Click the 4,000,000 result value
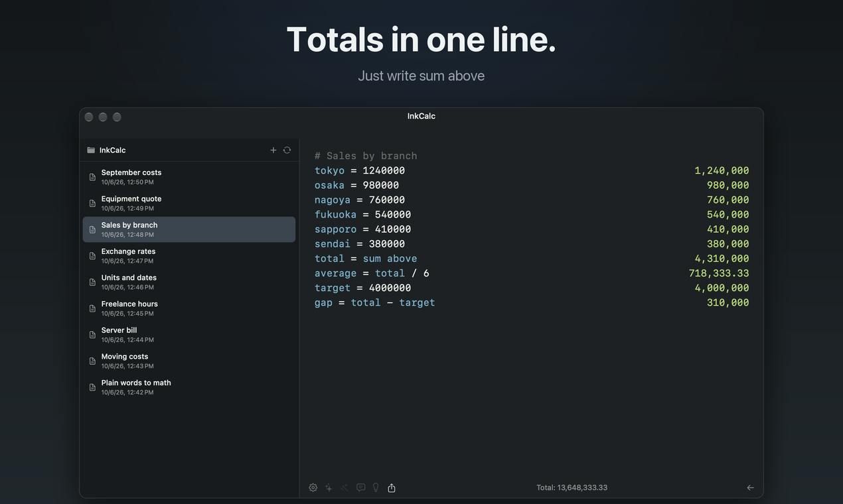Image resolution: width=843 pixels, height=504 pixels. pos(722,287)
